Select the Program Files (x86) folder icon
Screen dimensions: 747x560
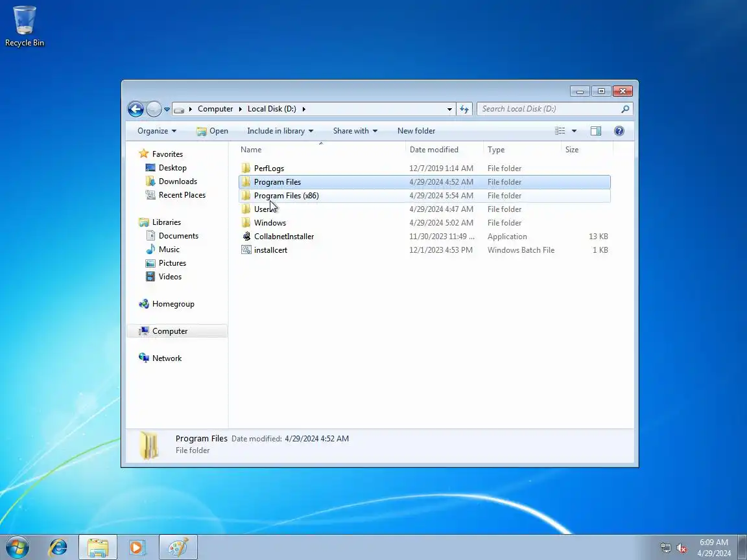pos(246,196)
